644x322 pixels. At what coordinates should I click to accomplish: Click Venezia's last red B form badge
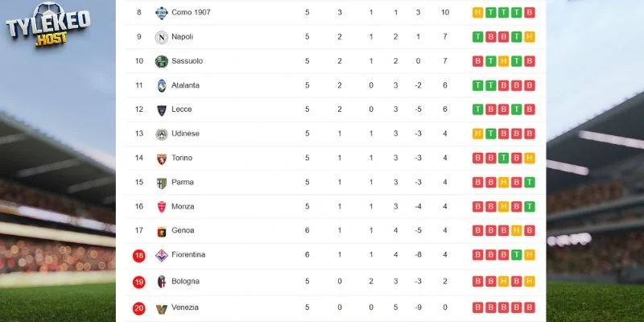click(x=530, y=308)
